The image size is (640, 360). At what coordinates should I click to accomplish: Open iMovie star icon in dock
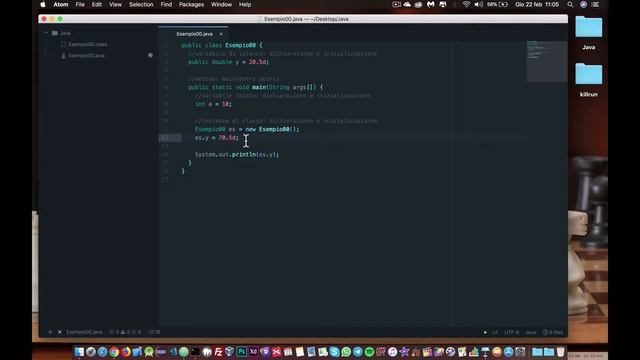(404, 351)
